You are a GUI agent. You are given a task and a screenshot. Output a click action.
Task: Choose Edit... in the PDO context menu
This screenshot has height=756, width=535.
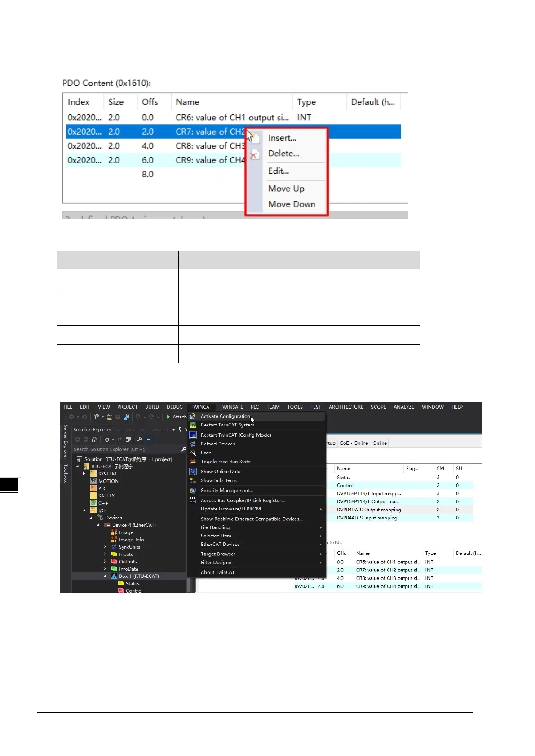279,171
